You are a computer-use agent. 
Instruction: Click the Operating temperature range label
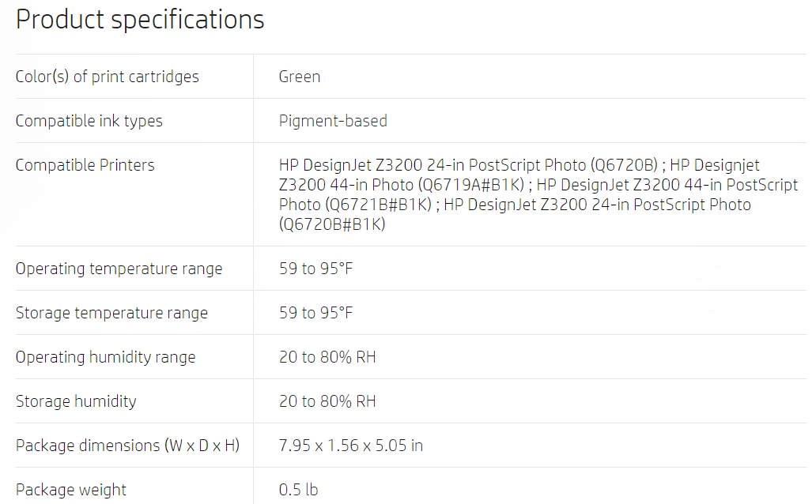(119, 269)
